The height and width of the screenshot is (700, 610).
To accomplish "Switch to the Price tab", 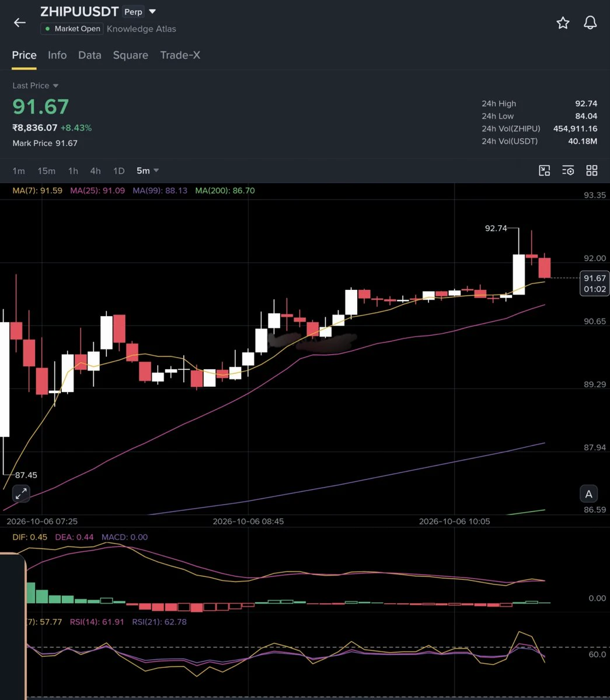I will (25, 55).
